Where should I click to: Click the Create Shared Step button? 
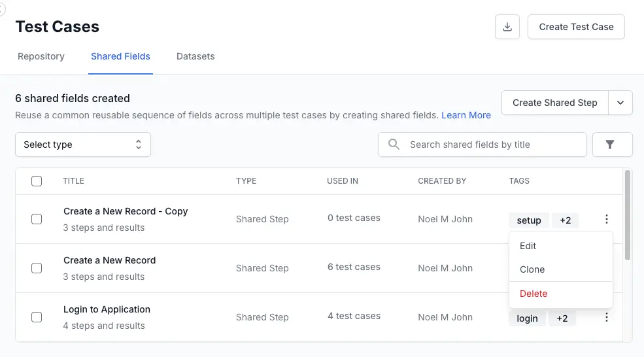click(x=554, y=103)
